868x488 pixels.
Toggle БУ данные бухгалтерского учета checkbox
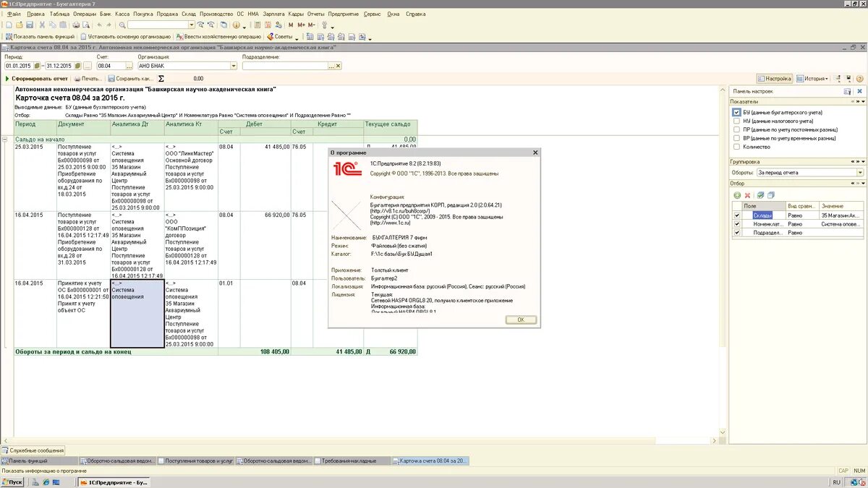tap(737, 112)
